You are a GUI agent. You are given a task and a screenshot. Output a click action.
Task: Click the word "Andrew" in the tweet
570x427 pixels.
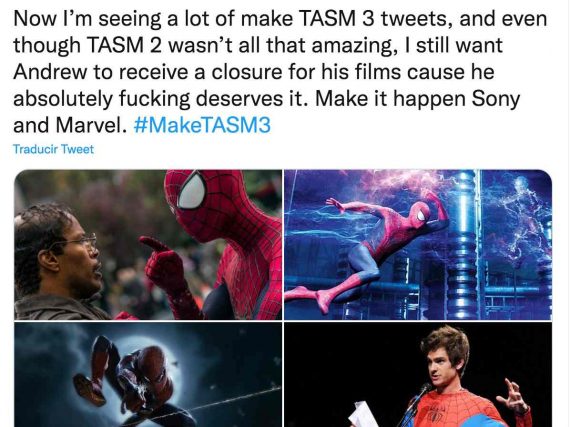50,72
